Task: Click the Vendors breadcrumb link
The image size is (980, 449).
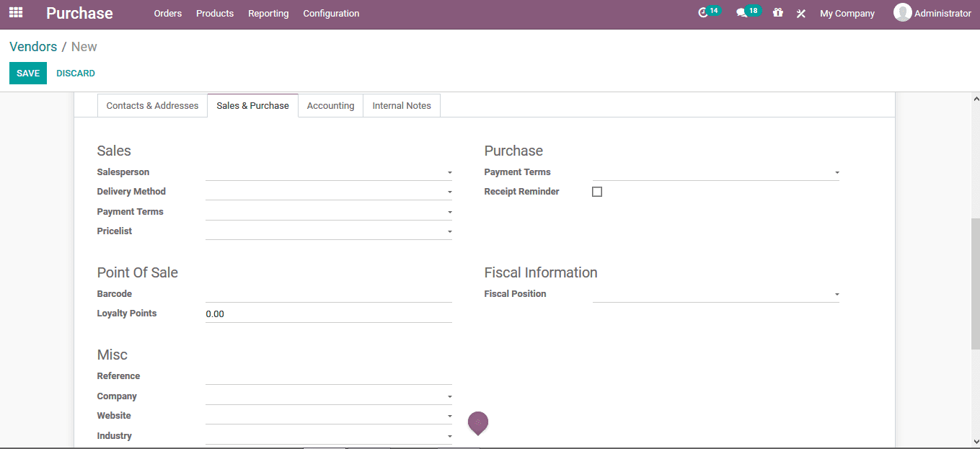Action: pos(33,46)
